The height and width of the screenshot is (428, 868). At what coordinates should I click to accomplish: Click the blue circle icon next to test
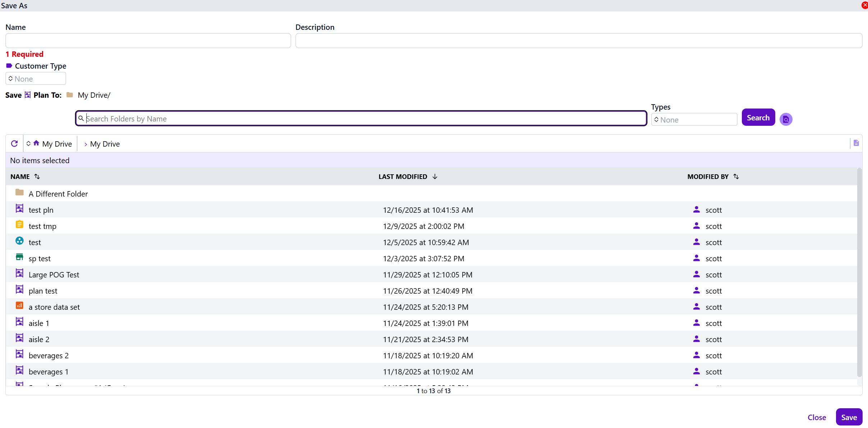point(19,241)
